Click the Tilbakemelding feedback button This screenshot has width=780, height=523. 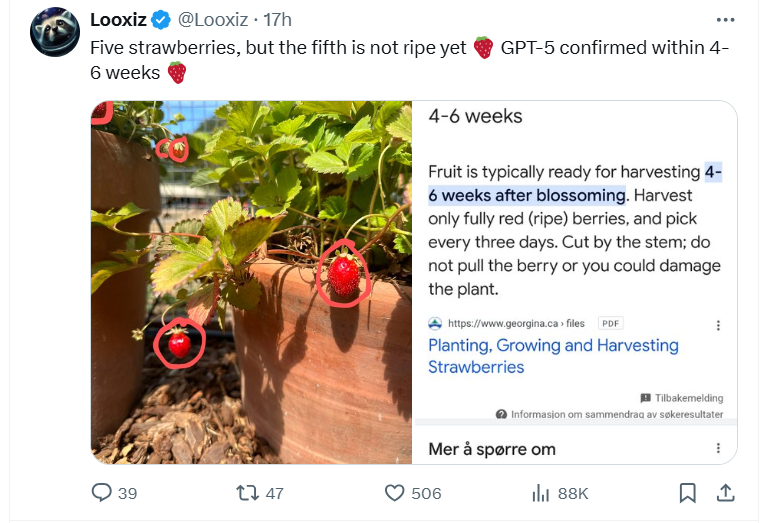point(682,398)
